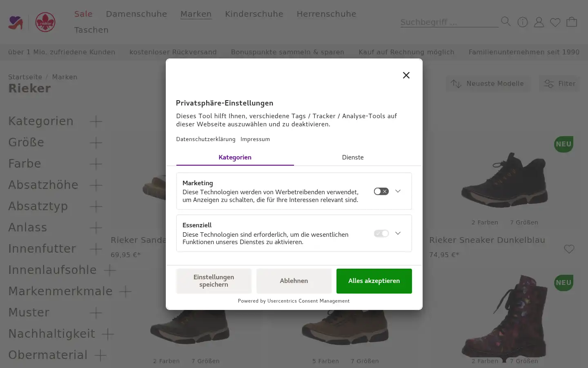The width and height of the screenshot is (588, 368).
Task: Click 'kostenloser Rückversand' banner text
Action: point(173,52)
